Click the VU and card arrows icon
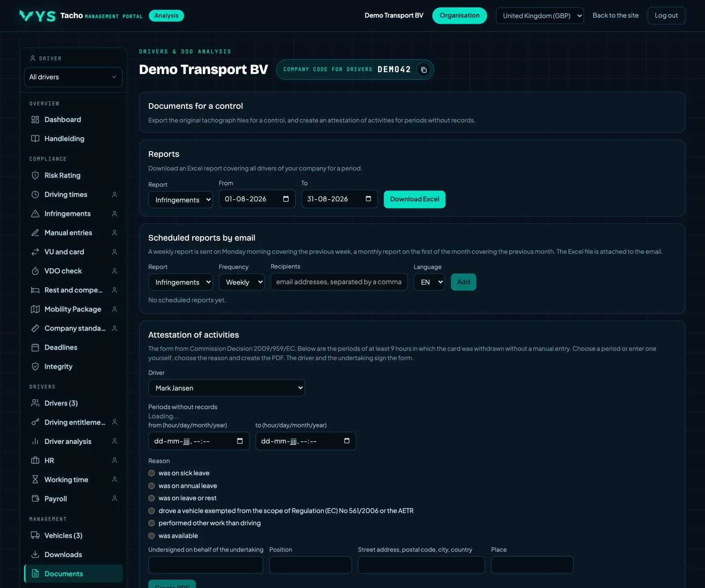Image resolution: width=705 pixels, height=588 pixels. 35,252
